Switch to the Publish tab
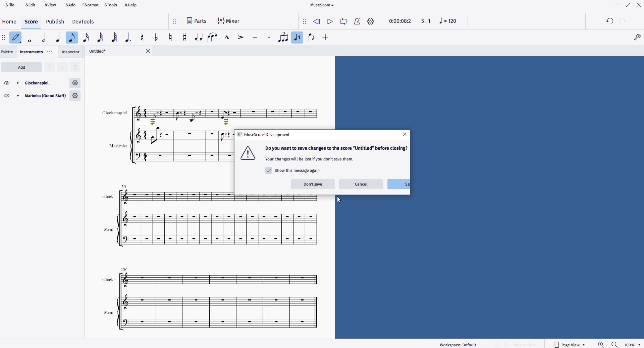The height and width of the screenshot is (348, 644). pyautogui.click(x=55, y=21)
